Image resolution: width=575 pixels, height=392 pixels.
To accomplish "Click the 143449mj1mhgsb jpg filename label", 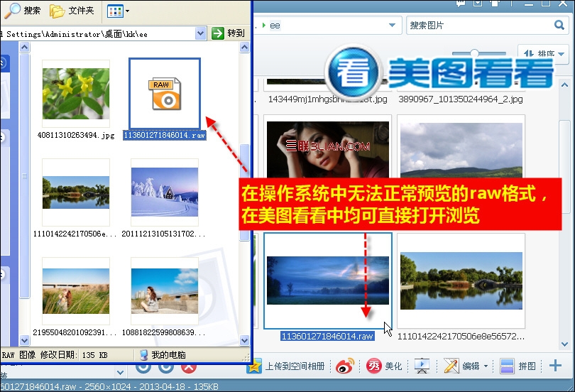I will coord(327,99).
